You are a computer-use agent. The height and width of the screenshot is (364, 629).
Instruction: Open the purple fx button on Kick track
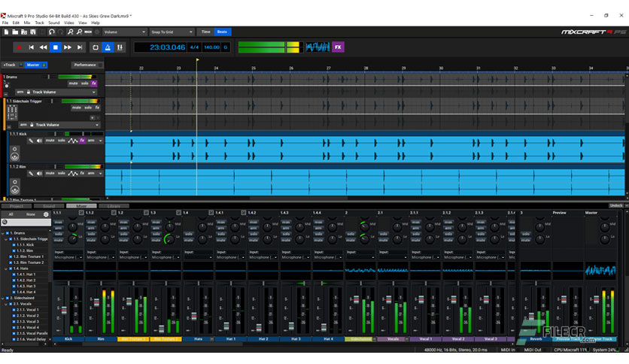pos(82,141)
